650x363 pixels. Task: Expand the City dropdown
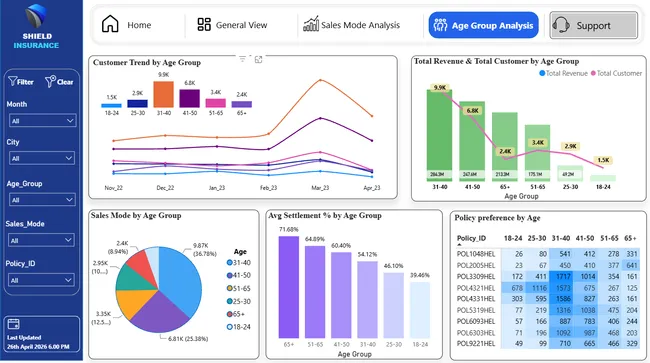pos(42,158)
